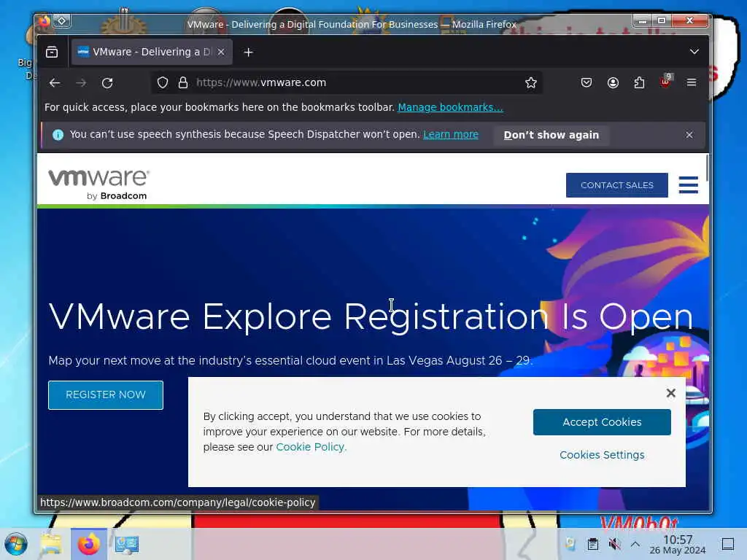Click Accept Cookies button

click(602, 422)
